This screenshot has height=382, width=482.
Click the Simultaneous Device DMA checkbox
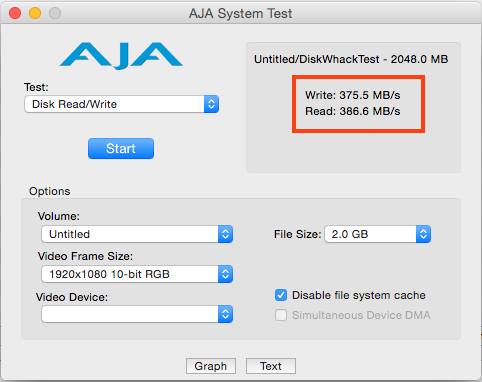tap(281, 315)
